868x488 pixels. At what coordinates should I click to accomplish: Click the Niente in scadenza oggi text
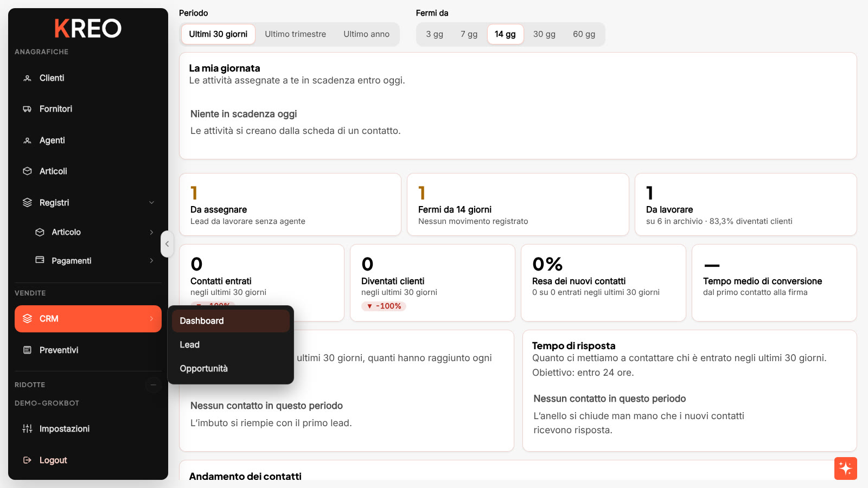(x=244, y=114)
